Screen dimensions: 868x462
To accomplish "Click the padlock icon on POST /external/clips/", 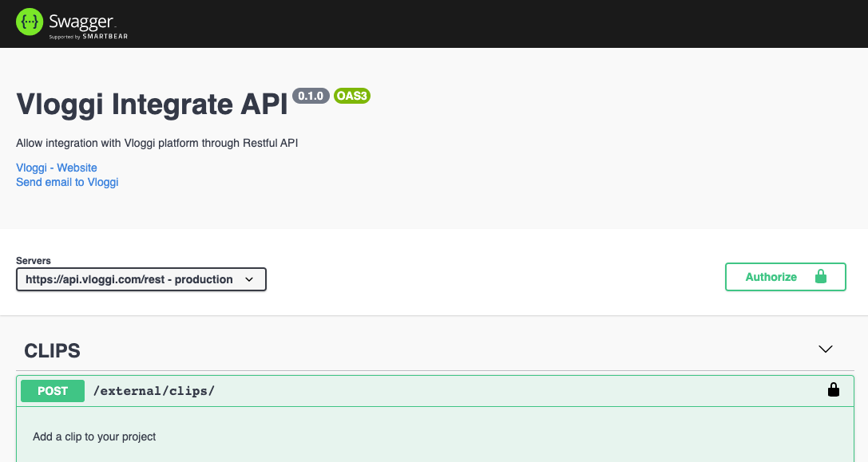I will [833, 389].
